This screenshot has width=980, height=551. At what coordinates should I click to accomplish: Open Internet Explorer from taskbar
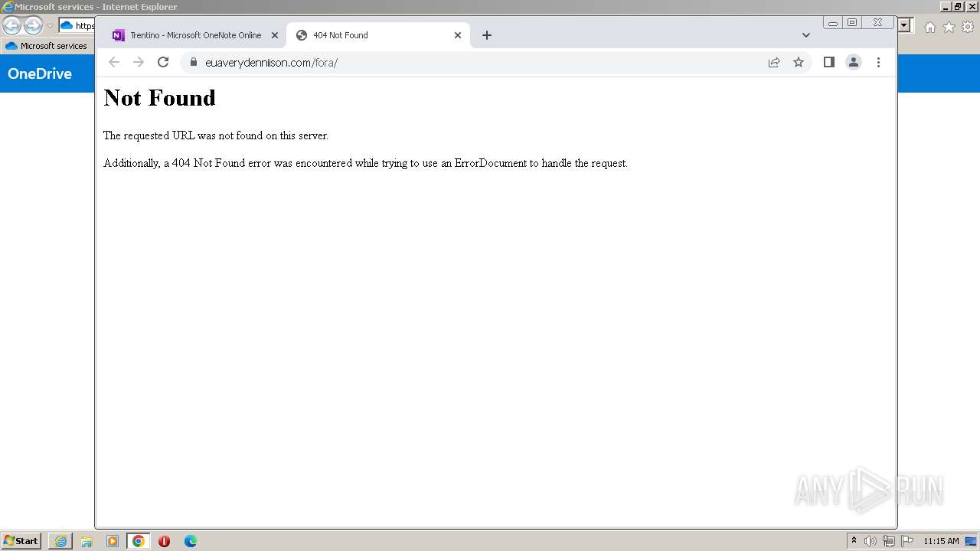tap(60, 541)
